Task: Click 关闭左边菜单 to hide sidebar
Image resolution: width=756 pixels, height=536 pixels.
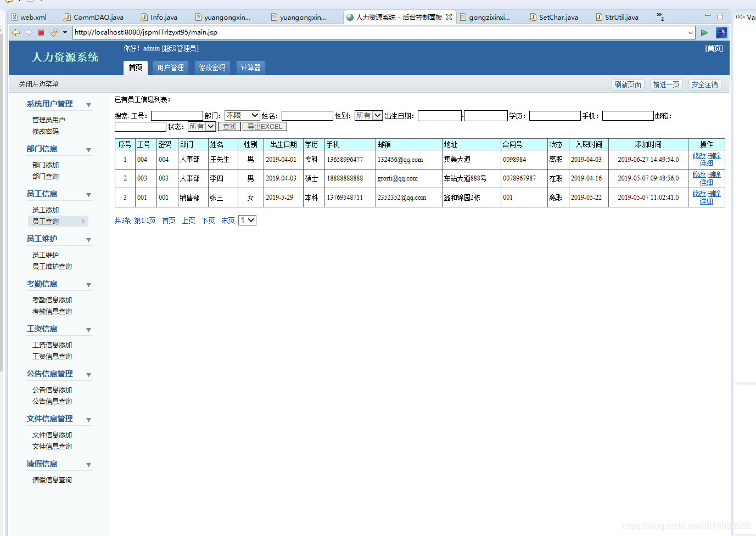Action: click(38, 84)
